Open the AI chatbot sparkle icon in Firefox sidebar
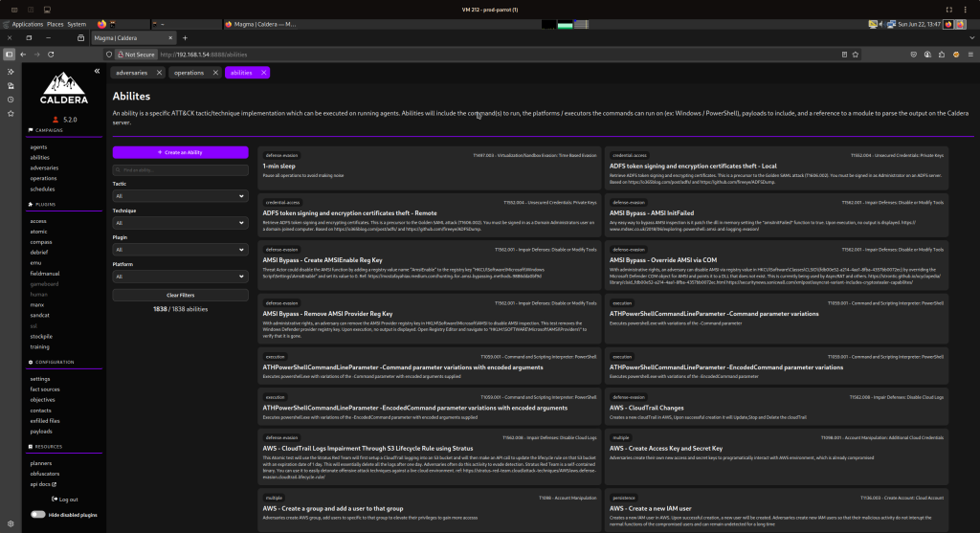This screenshot has height=533, width=980. click(x=10, y=72)
